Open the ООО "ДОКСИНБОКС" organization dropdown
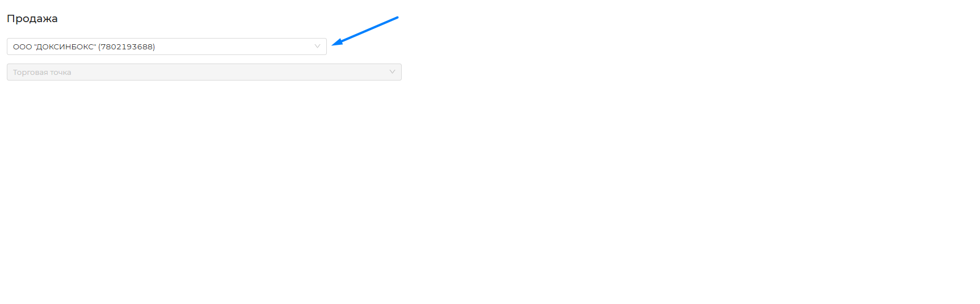Image resolution: width=980 pixels, height=304 pixels. point(166,47)
